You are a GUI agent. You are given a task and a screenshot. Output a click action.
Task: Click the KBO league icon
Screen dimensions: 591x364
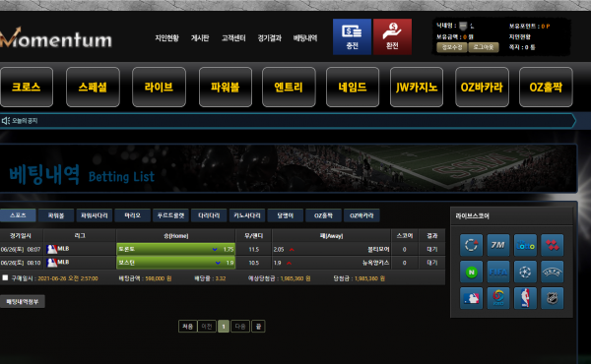tap(497, 298)
